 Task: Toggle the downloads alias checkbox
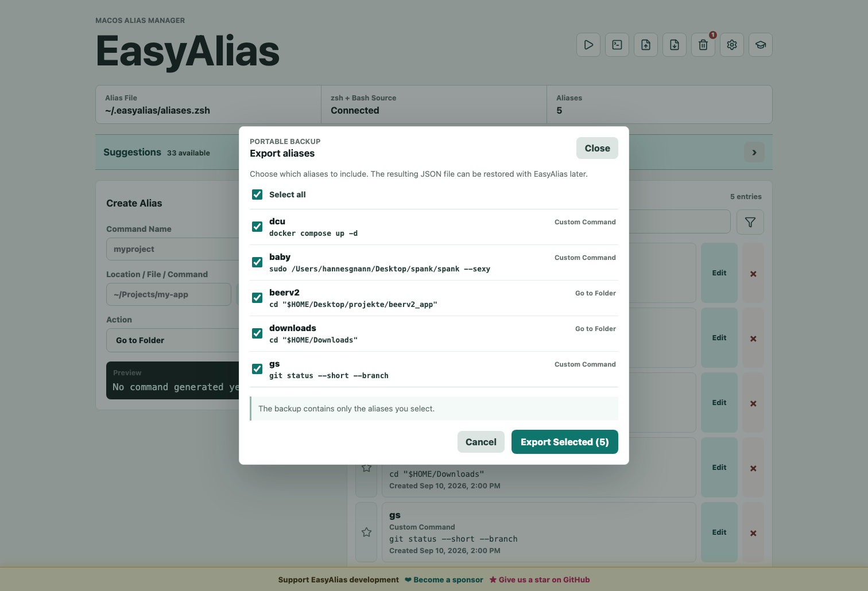click(x=257, y=333)
